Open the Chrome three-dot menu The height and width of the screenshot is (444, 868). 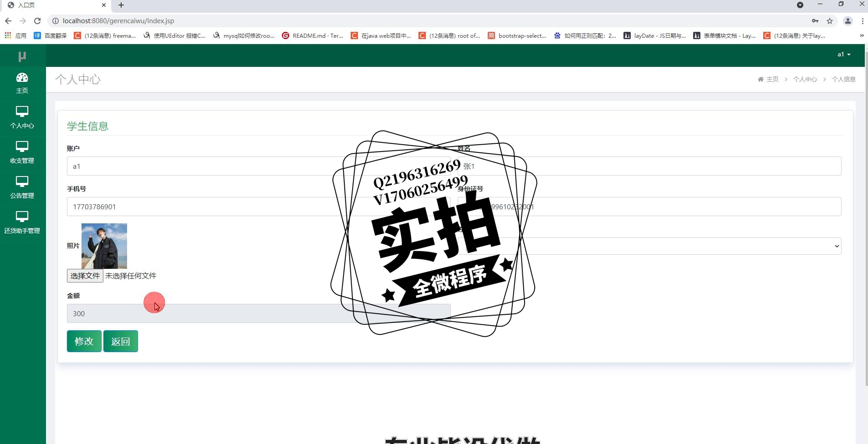pos(863,21)
